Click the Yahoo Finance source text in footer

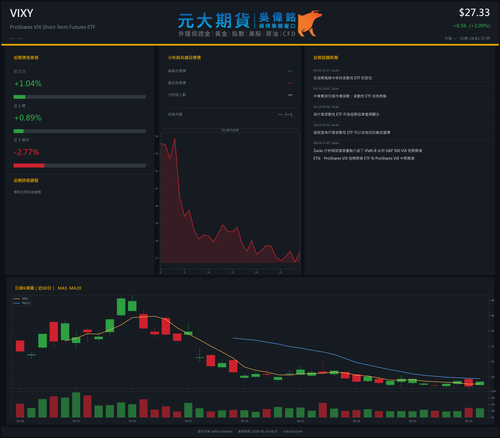[215, 431]
